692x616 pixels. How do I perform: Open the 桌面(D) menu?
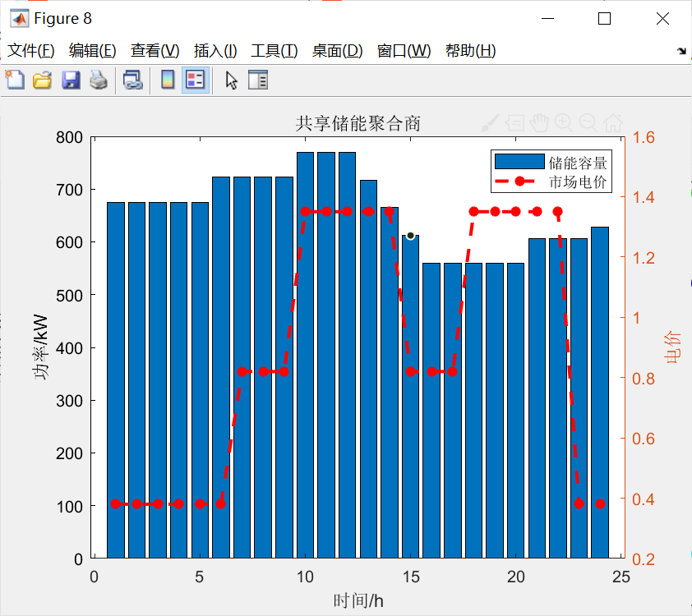337,51
